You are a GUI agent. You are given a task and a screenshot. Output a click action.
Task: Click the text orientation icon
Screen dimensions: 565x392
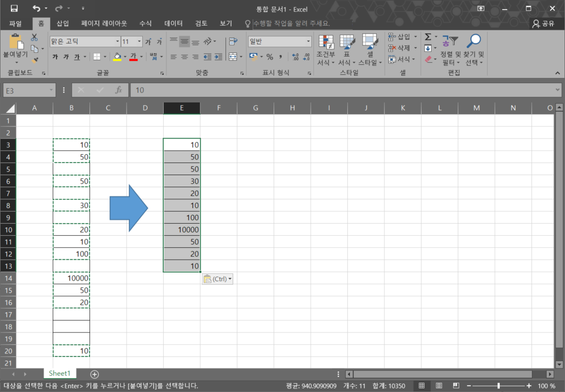tap(208, 41)
